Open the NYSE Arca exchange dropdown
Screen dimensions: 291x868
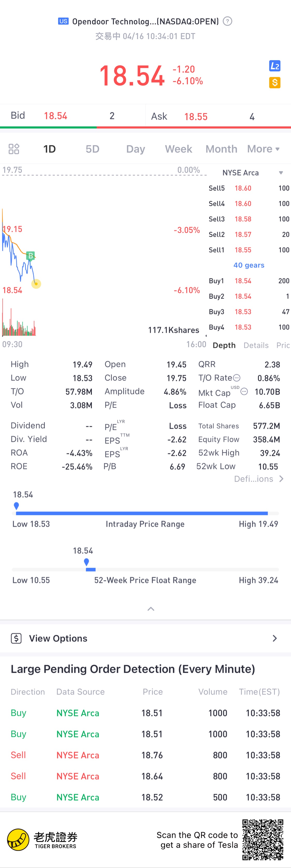coord(281,173)
